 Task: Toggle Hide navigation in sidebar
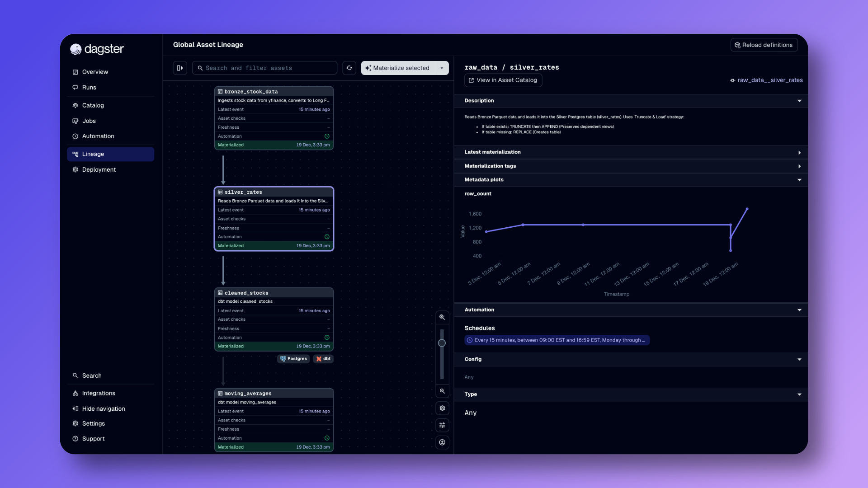(x=103, y=408)
